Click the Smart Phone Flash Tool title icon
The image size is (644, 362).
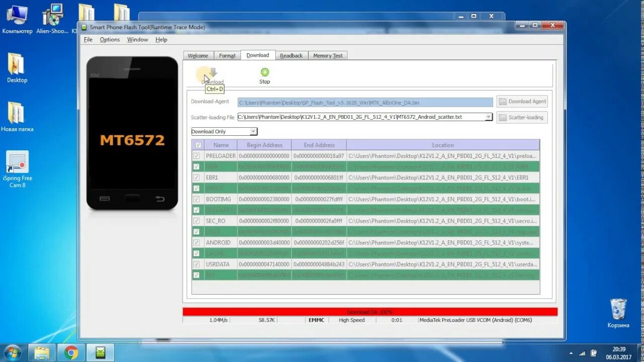coord(84,27)
